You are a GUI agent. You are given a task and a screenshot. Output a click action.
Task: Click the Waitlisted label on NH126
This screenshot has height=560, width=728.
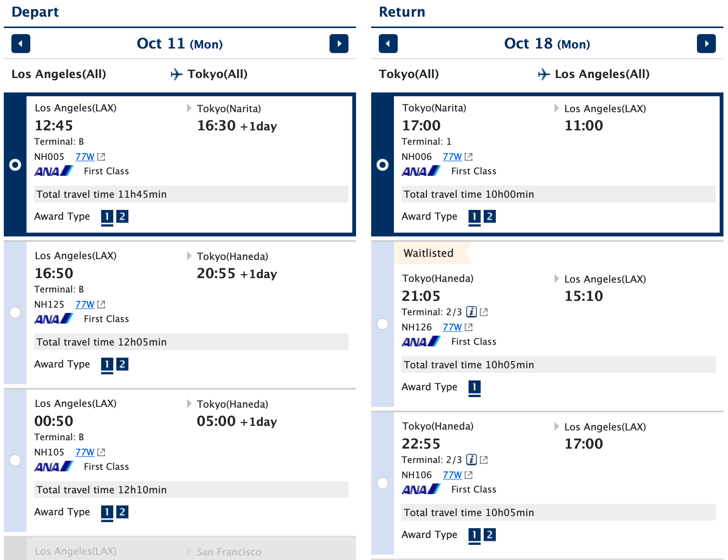pos(428,253)
